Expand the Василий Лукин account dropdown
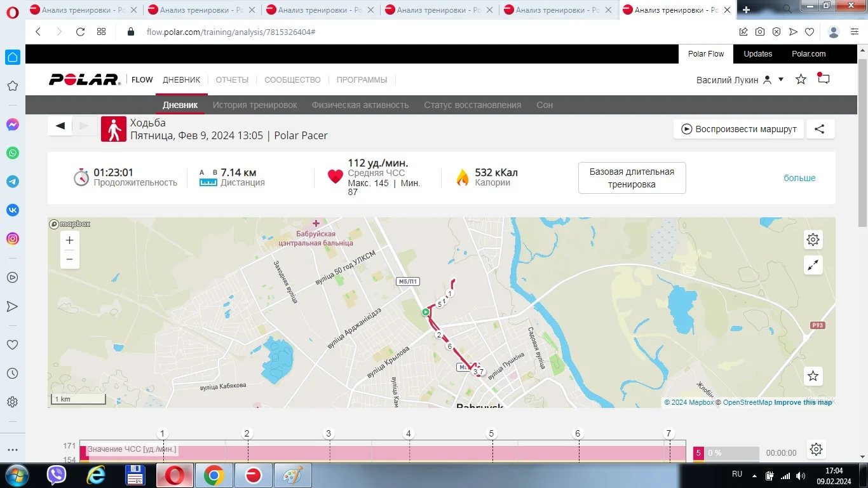The width and height of the screenshot is (868, 488). click(x=781, y=79)
